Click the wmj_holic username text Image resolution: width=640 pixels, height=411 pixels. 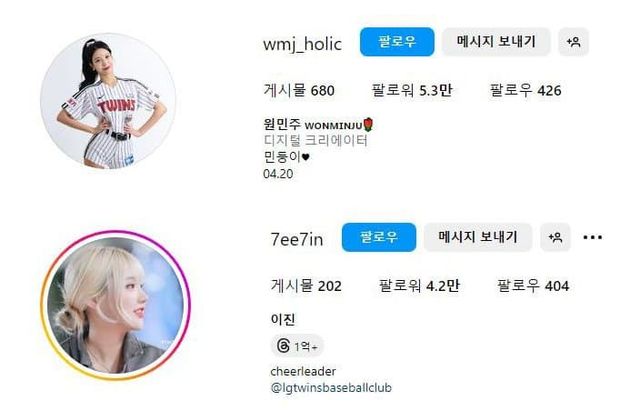302,44
